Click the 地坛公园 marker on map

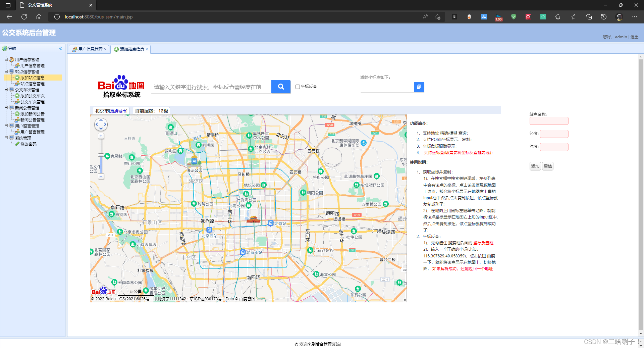pos(264,185)
